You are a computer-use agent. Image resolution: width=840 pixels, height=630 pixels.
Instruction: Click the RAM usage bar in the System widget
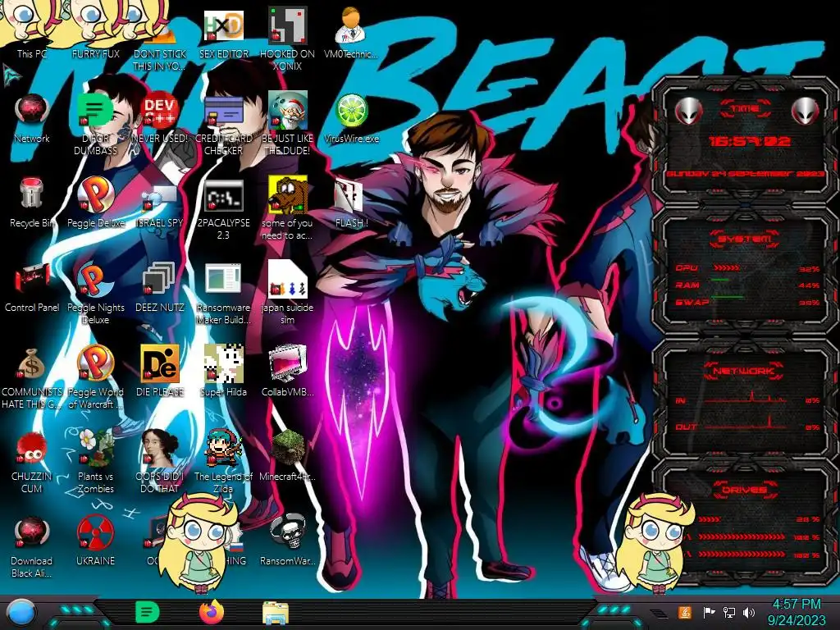pos(720,280)
